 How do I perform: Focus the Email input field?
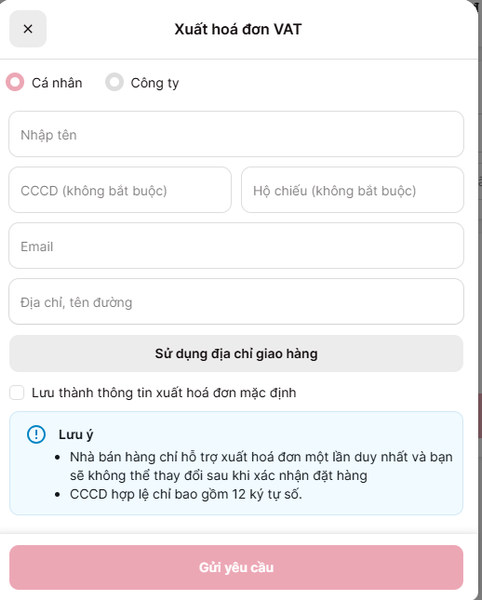236,246
